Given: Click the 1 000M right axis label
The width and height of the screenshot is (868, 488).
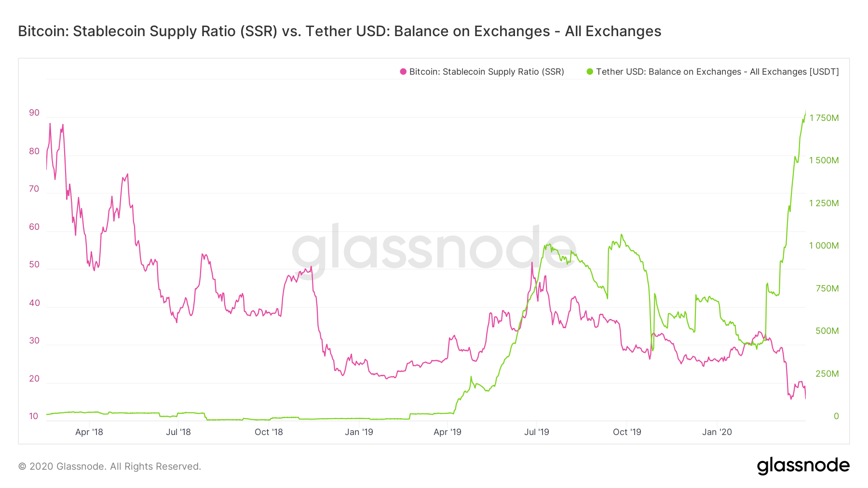Looking at the screenshot, I should (824, 246).
